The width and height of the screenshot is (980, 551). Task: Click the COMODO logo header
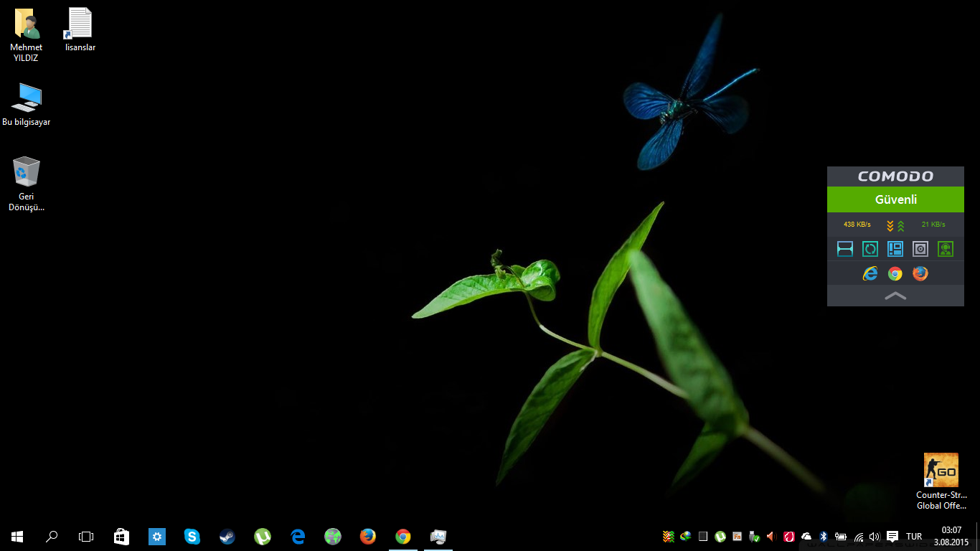895,176
